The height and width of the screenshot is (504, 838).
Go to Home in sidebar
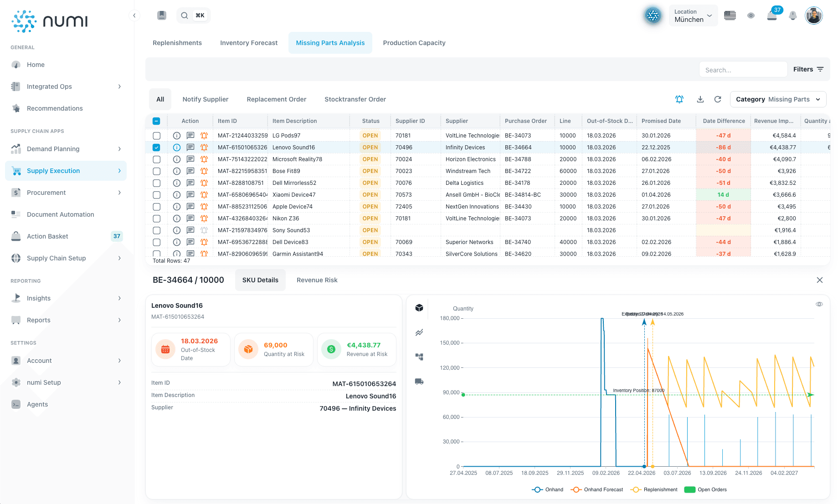[67, 65]
